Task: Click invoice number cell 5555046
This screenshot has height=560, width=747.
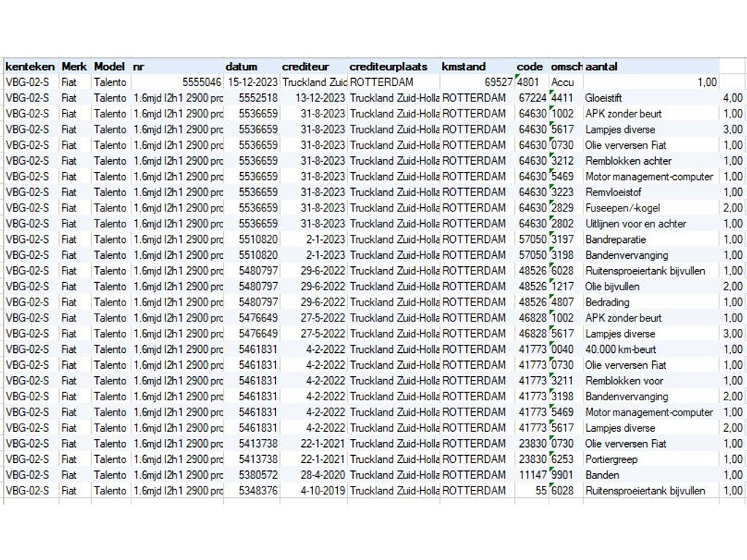Action: 177,82
